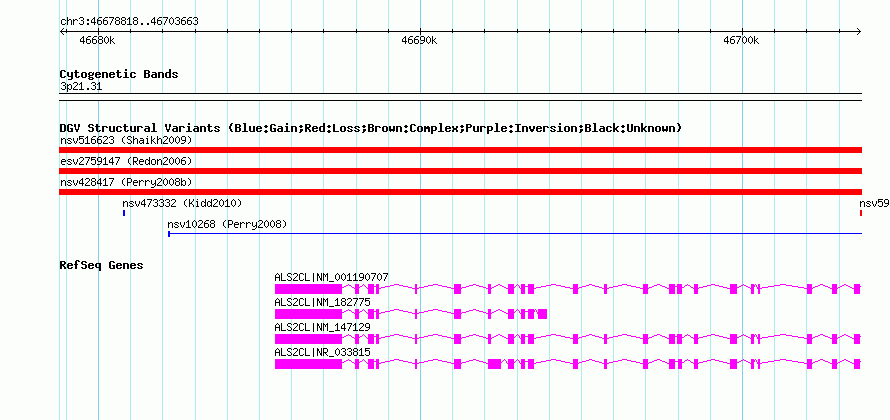Viewport: 890px width, 420px height.
Task: Click the last exon block of NM_182775
Action: (x=542, y=314)
